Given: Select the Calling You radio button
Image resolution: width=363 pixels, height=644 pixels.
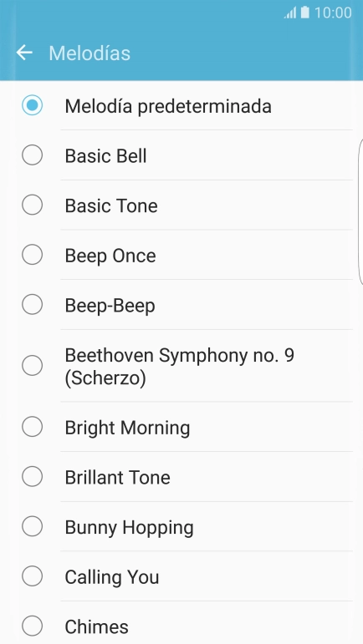Looking at the screenshot, I should [x=32, y=576].
